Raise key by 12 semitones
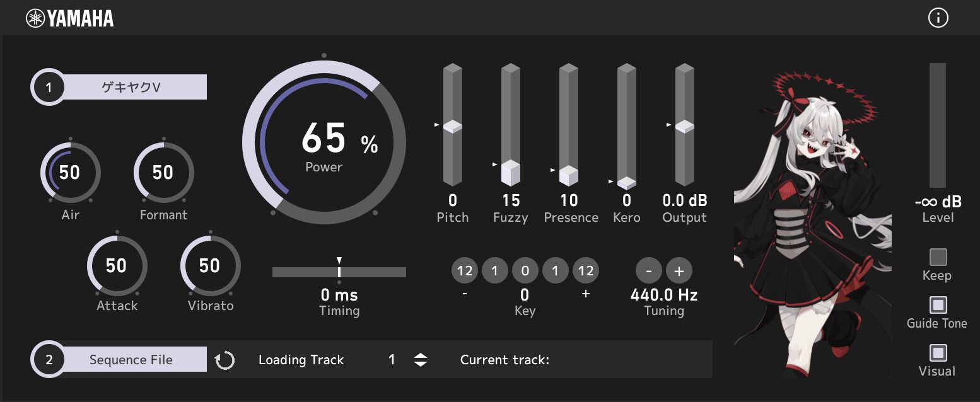This screenshot has width=980, height=402. coord(586,271)
